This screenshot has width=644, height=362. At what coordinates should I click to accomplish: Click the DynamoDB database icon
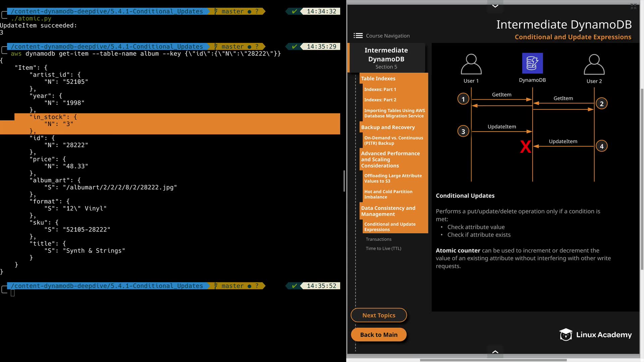point(532,63)
